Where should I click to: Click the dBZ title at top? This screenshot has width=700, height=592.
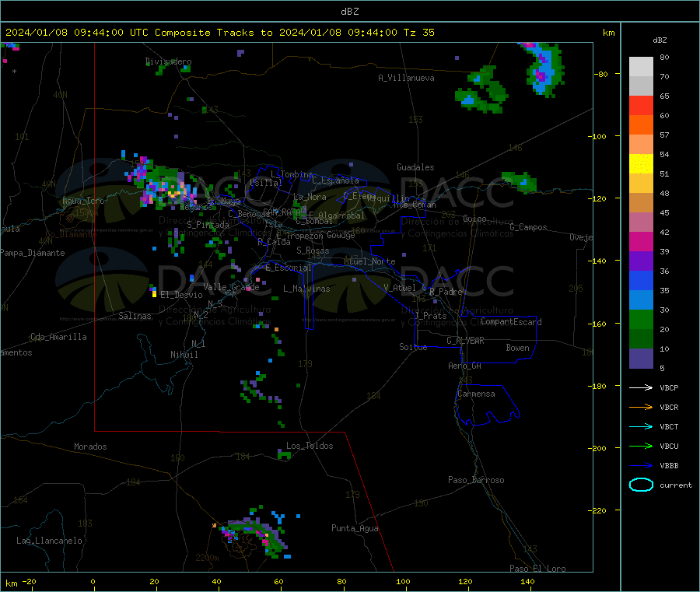(349, 12)
